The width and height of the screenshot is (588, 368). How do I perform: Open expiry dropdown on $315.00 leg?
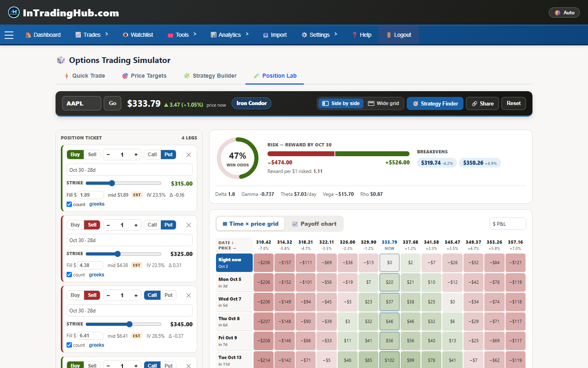pos(129,170)
